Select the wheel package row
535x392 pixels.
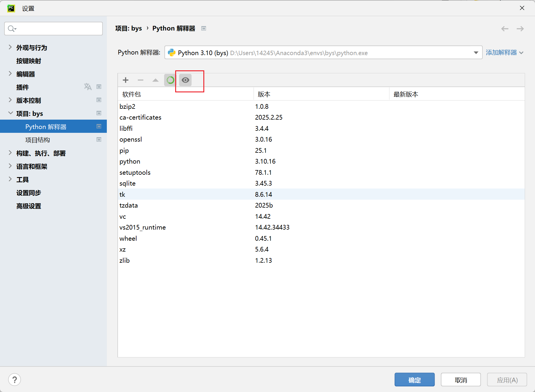(x=321, y=238)
